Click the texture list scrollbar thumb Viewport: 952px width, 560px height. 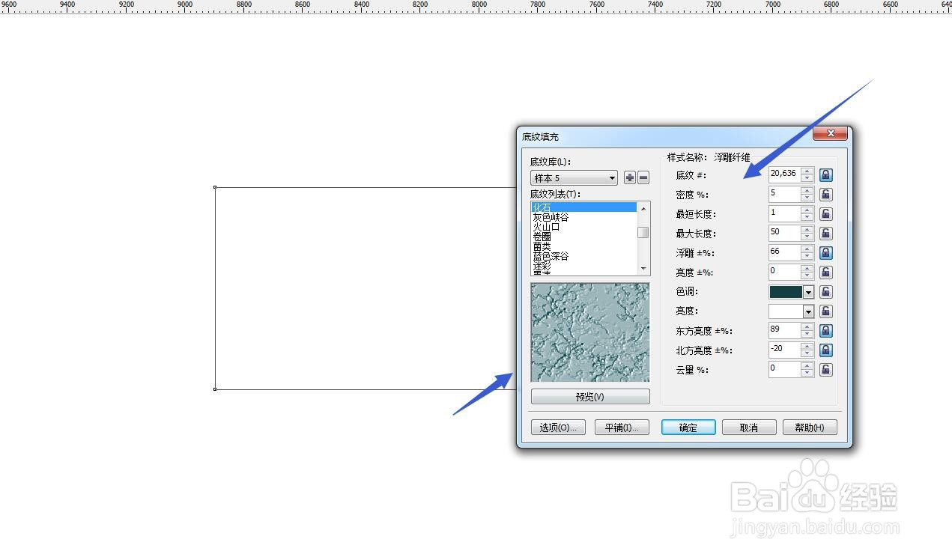[x=643, y=233]
